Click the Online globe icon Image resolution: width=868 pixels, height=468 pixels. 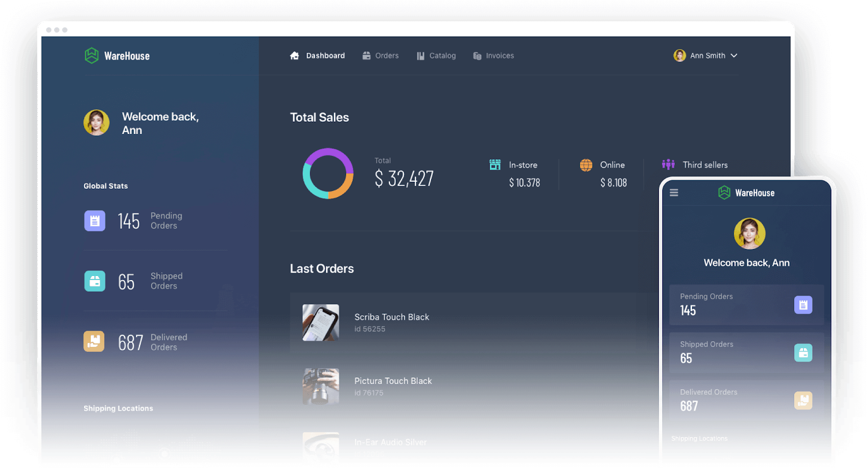click(x=586, y=165)
